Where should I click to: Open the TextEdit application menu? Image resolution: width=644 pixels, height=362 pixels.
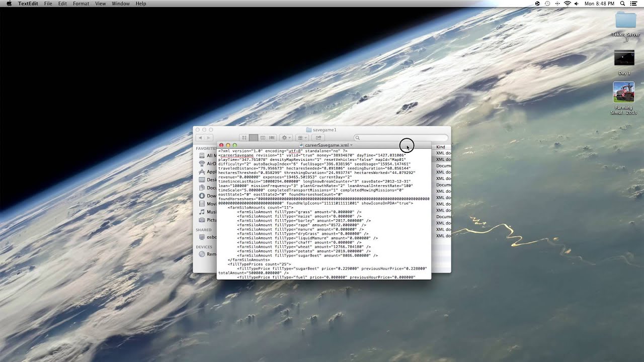point(28,4)
